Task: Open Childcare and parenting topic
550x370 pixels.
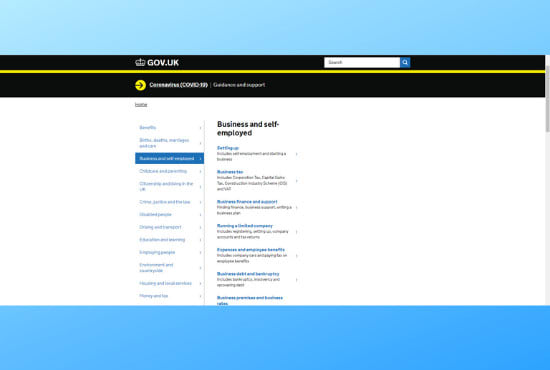Action: tap(163, 171)
